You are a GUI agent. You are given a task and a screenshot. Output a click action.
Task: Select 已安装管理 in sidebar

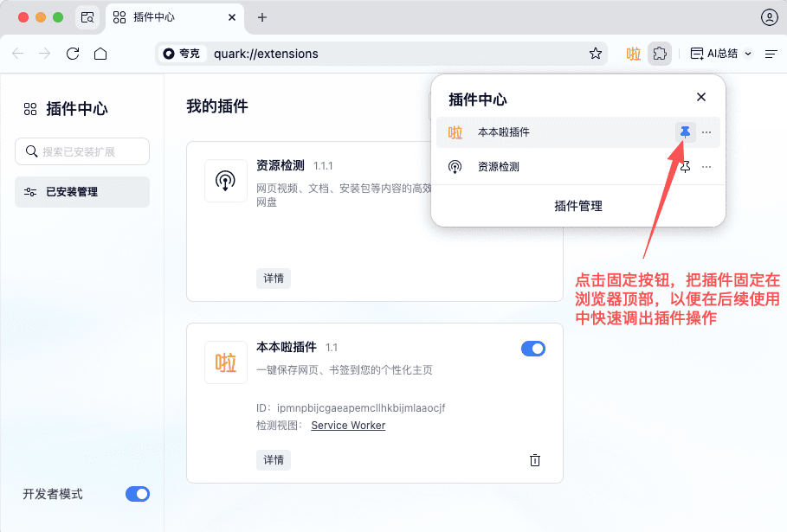[82, 192]
